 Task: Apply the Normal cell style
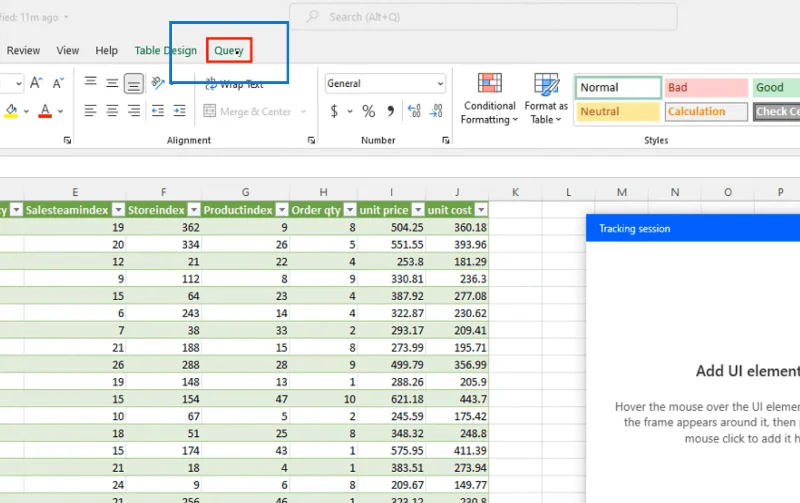click(618, 87)
